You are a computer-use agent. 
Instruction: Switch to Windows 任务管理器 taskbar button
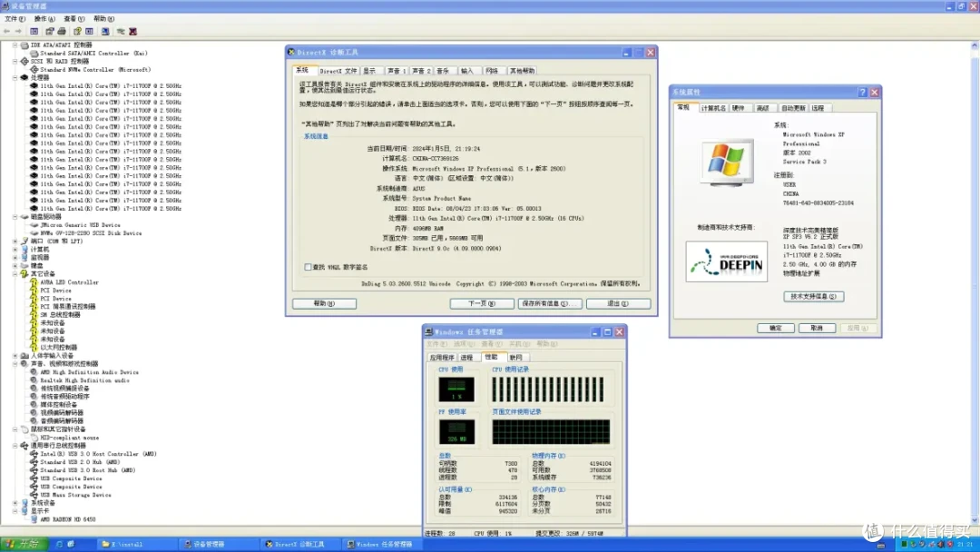pyautogui.click(x=383, y=545)
